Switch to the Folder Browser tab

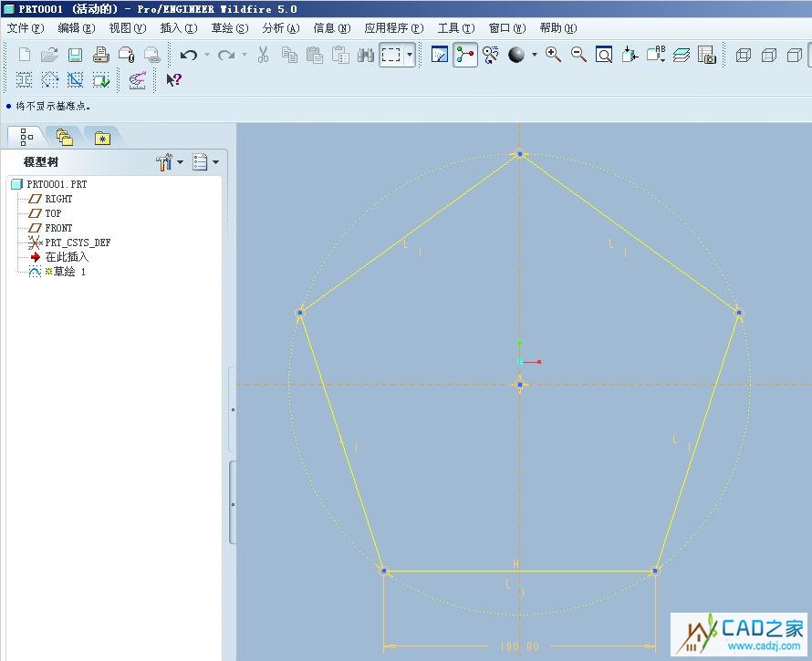[x=64, y=137]
